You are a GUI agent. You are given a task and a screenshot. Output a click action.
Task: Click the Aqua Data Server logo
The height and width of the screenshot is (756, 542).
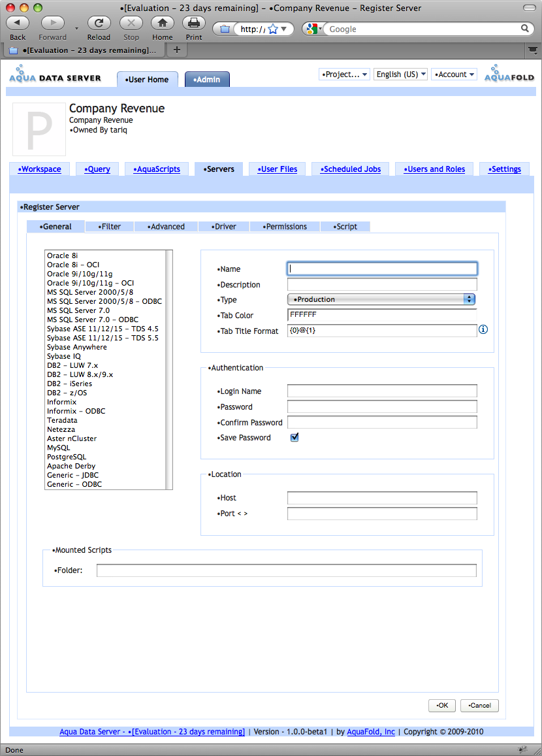pyautogui.click(x=55, y=74)
